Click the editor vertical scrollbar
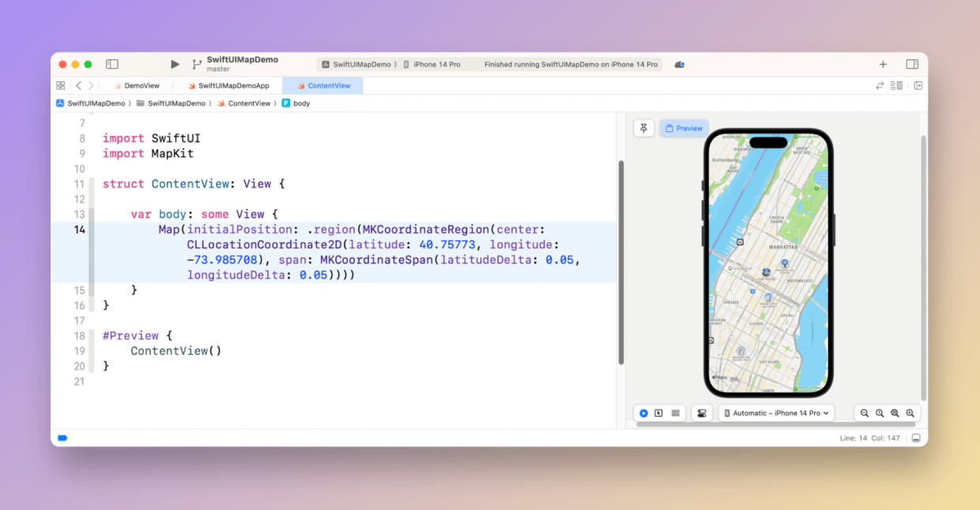The width and height of the screenshot is (980, 510). 620,261
